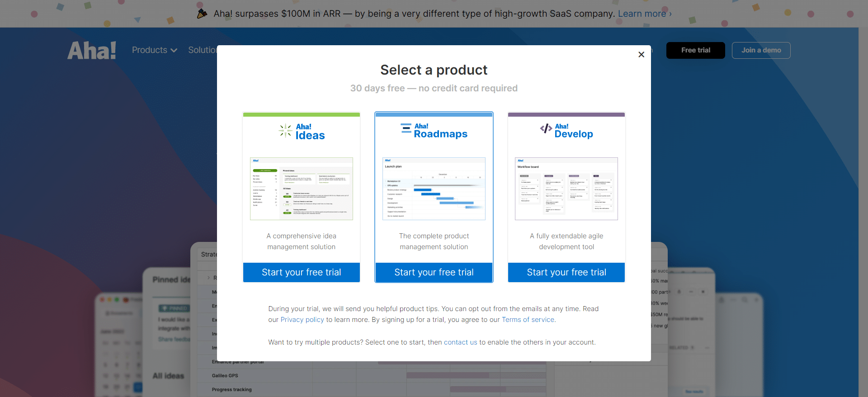
Task: Click the contact us link
Action: click(460, 342)
